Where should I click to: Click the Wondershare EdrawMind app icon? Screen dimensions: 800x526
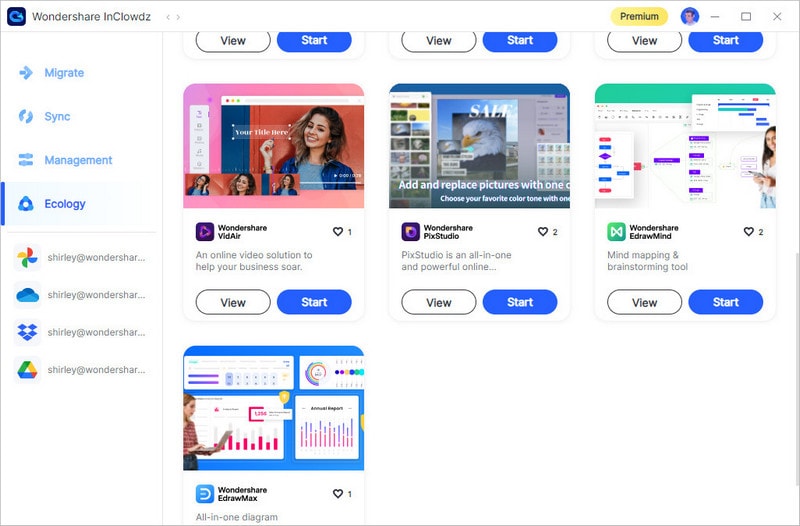point(616,232)
